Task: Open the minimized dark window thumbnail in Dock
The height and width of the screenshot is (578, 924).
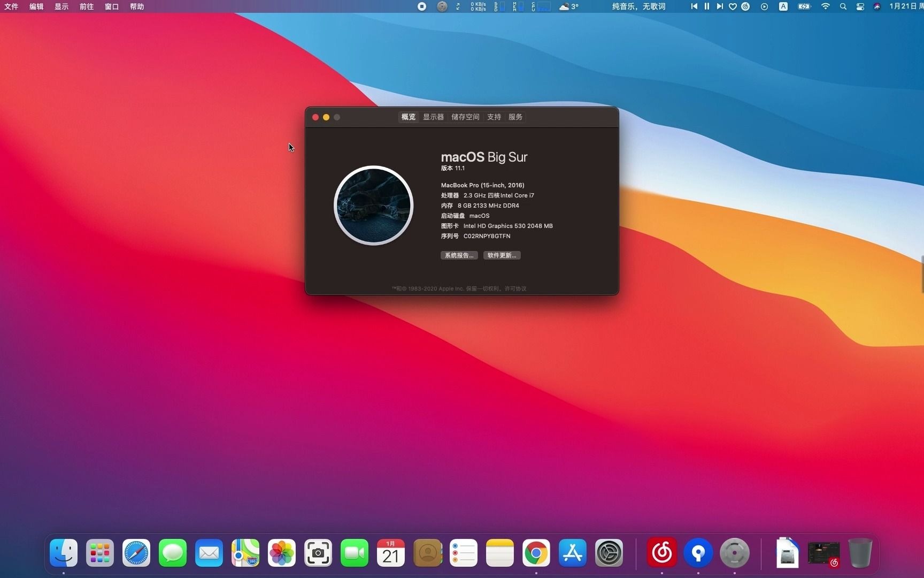Action: click(824, 554)
